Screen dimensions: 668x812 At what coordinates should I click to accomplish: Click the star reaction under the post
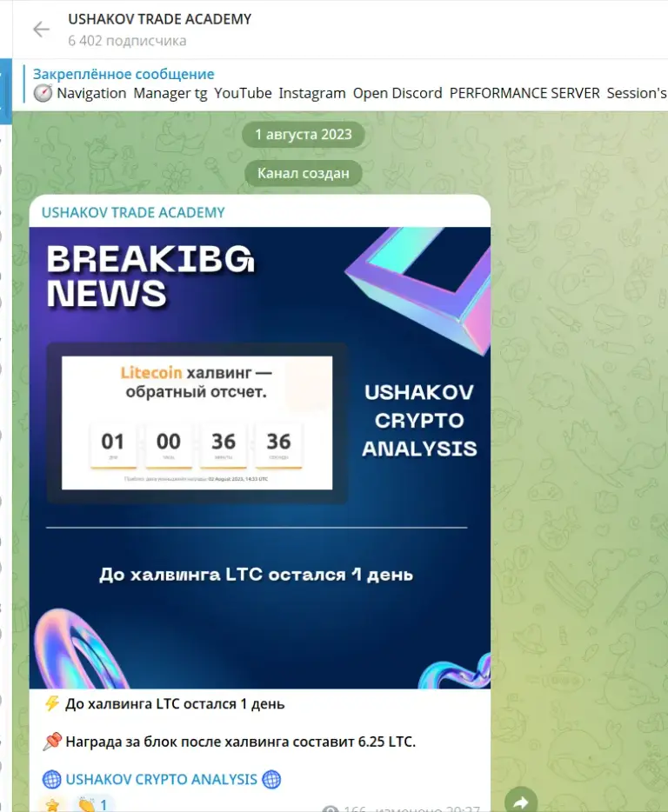52,805
